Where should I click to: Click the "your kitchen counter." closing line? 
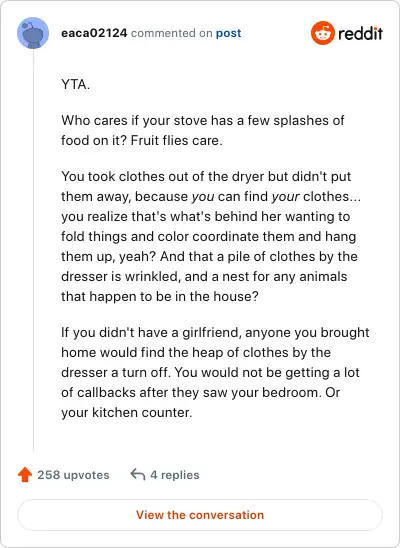127,413
